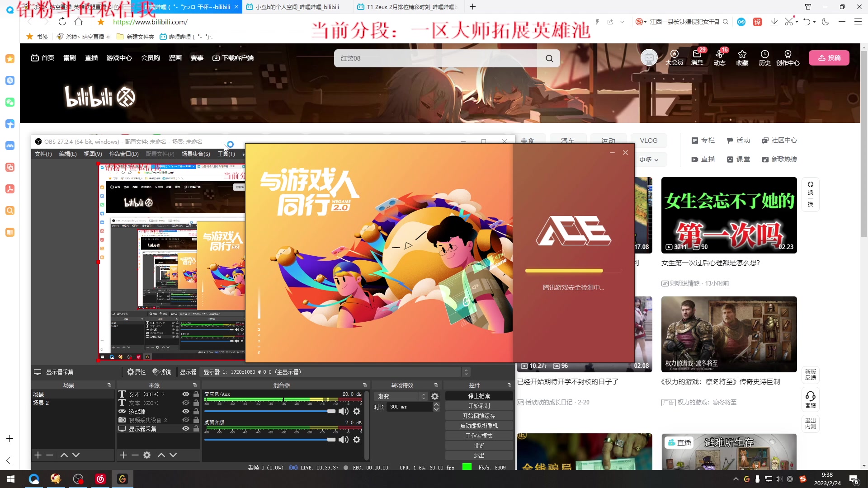Open bilibili 历史 history icon
The width and height of the screenshot is (868, 488).
765,57
